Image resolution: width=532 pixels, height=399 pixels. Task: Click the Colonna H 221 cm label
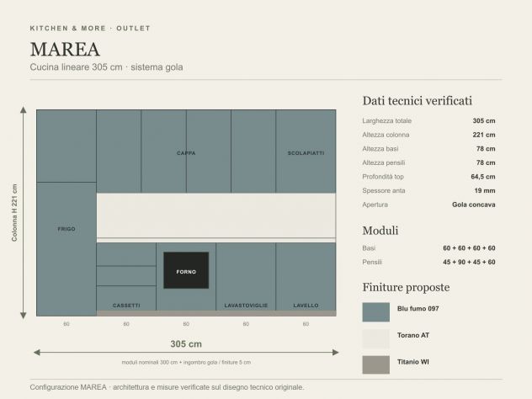[14, 213]
